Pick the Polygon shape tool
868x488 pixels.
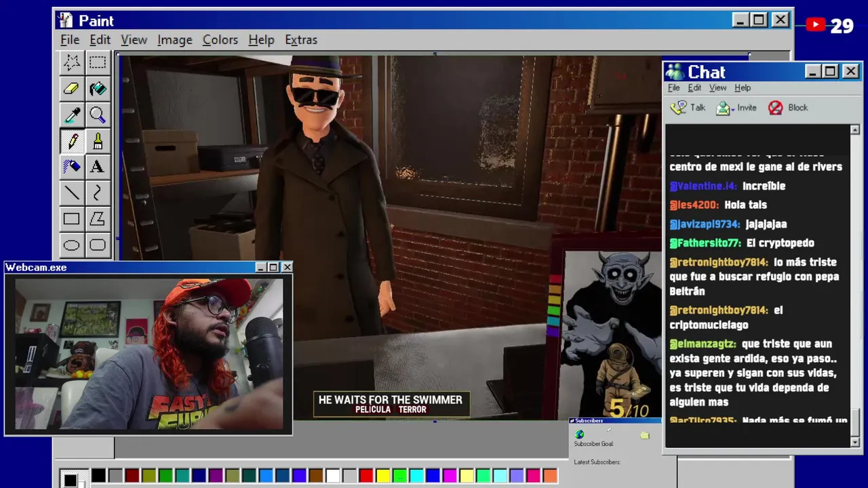click(x=98, y=219)
